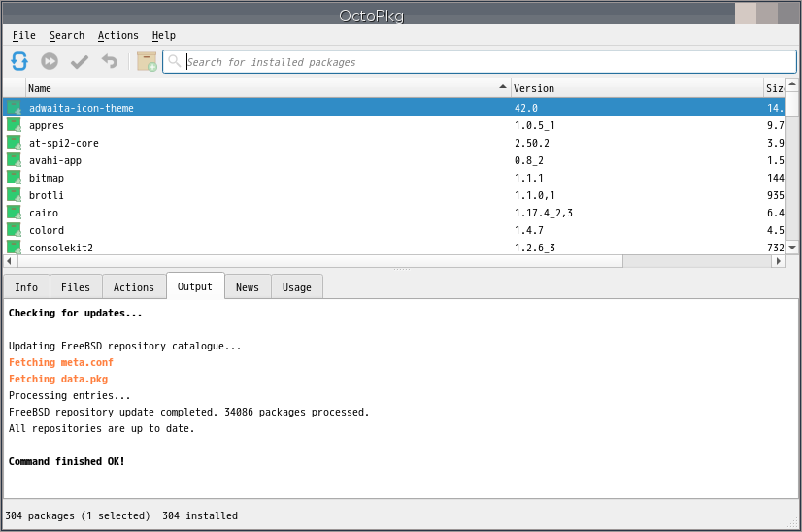
Task: Click the package icon next to consolekit2
Action: pos(14,248)
